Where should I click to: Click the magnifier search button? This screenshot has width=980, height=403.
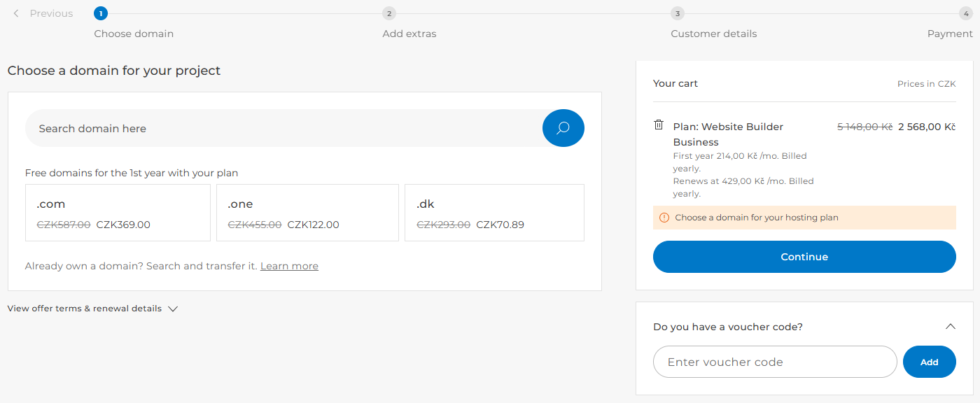click(x=563, y=128)
